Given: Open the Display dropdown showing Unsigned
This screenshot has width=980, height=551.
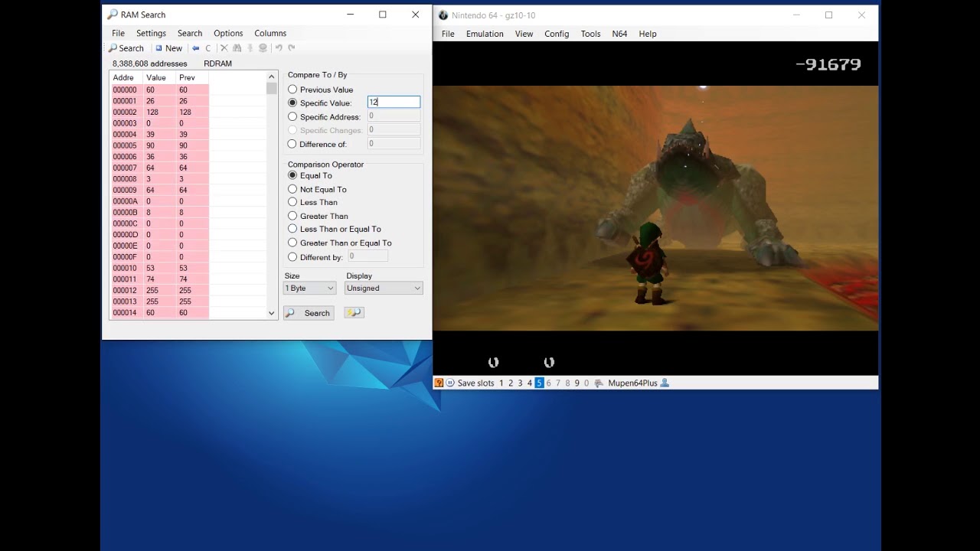Looking at the screenshot, I should point(384,289).
